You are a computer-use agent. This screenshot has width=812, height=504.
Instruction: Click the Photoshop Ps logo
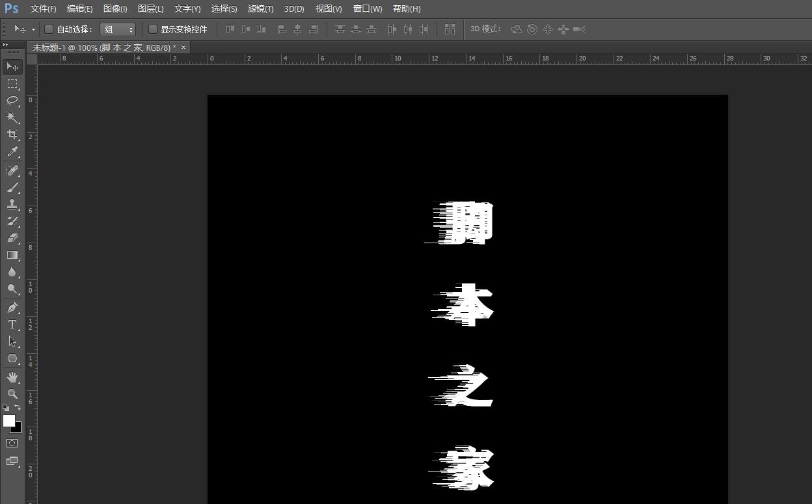click(x=12, y=8)
